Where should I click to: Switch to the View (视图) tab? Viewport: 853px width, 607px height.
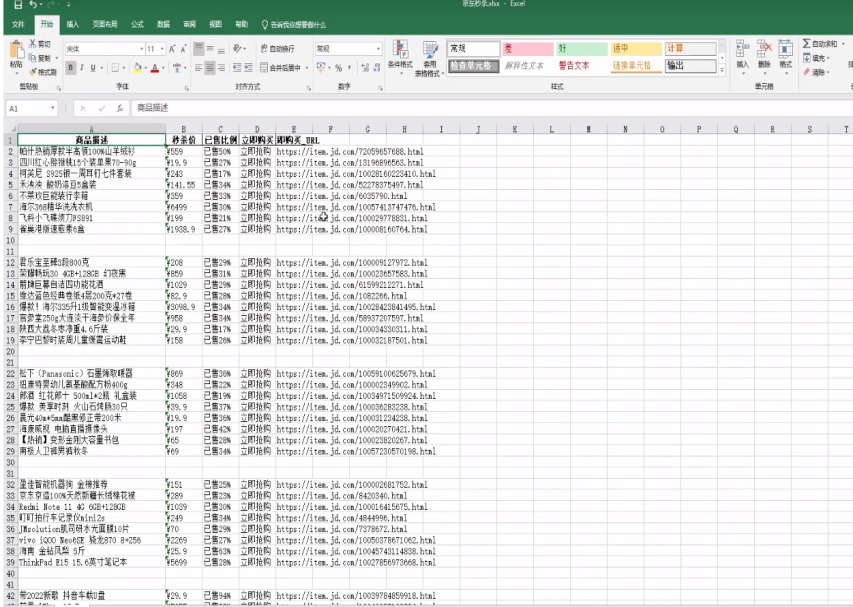215,24
